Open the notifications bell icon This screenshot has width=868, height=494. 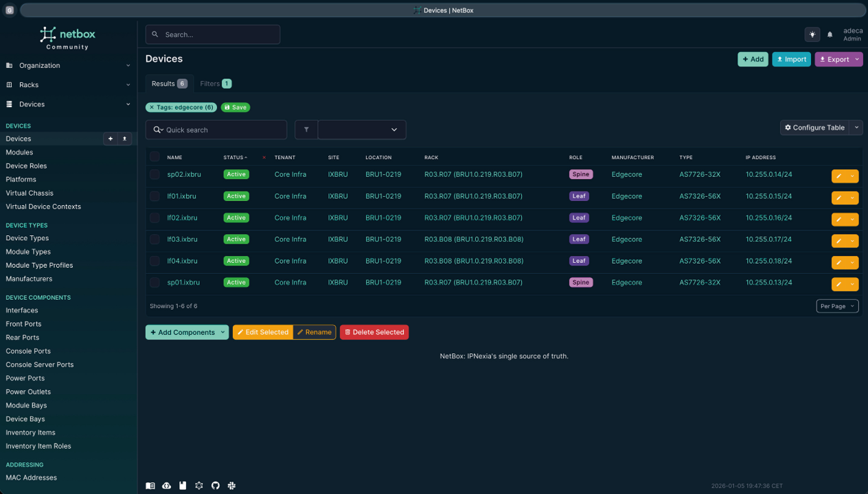pyautogui.click(x=830, y=34)
